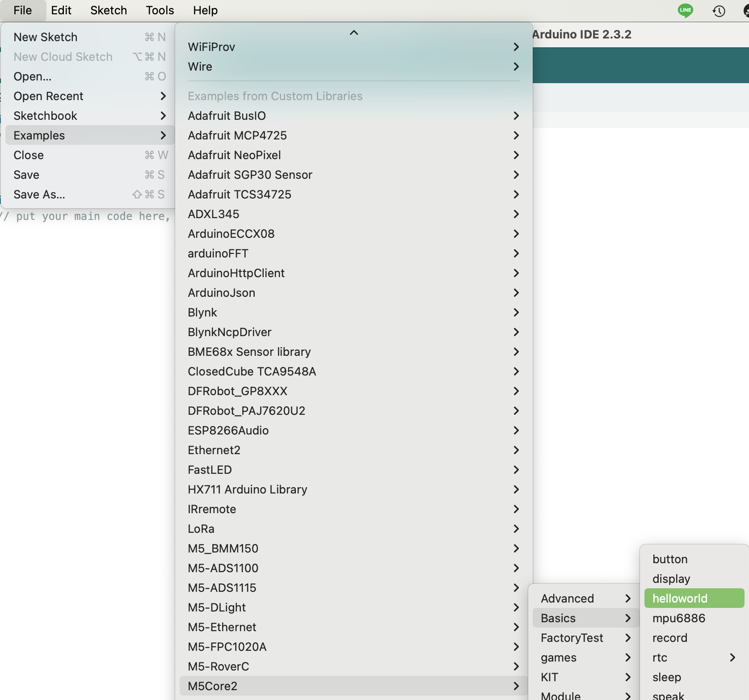Viewport: 749px width, 700px height.
Task: Open ClosedCube TCA9548A examples
Action: point(353,371)
